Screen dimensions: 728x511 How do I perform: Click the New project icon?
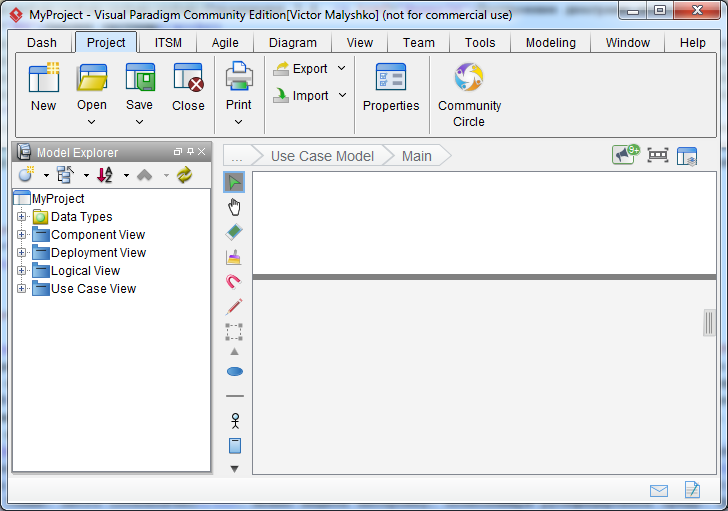pos(44,77)
